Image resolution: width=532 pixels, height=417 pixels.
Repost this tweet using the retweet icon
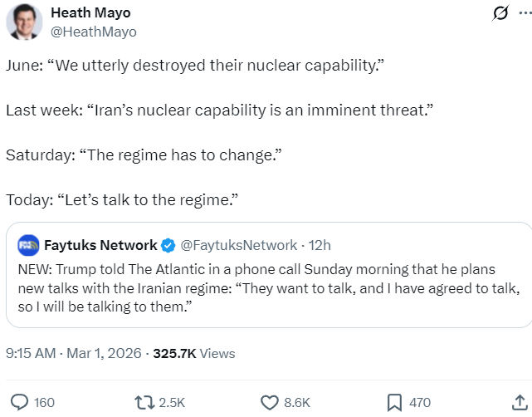[x=144, y=402]
